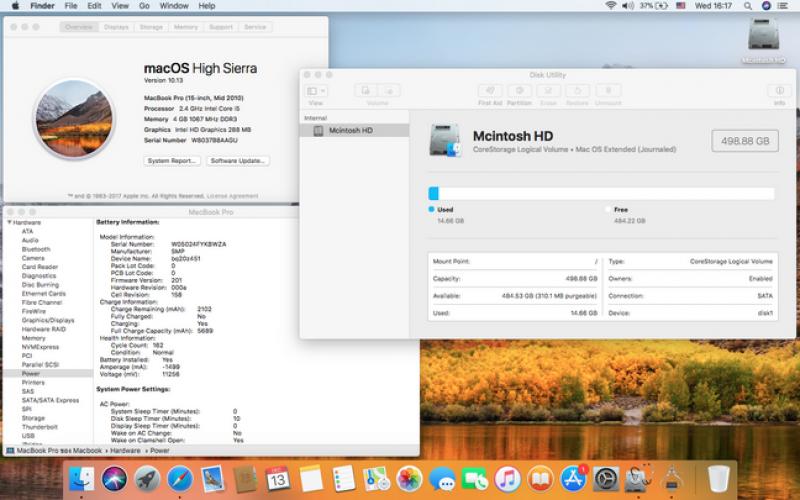Open Notification Center in menu bar
The height and width of the screenshot is (500, 800).
click(783, 6)
